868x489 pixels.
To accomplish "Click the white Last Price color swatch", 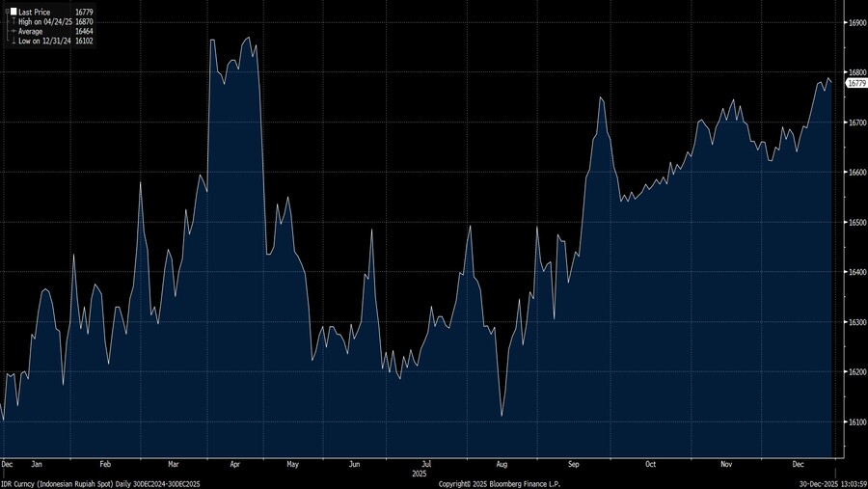I will coord(14,12).
